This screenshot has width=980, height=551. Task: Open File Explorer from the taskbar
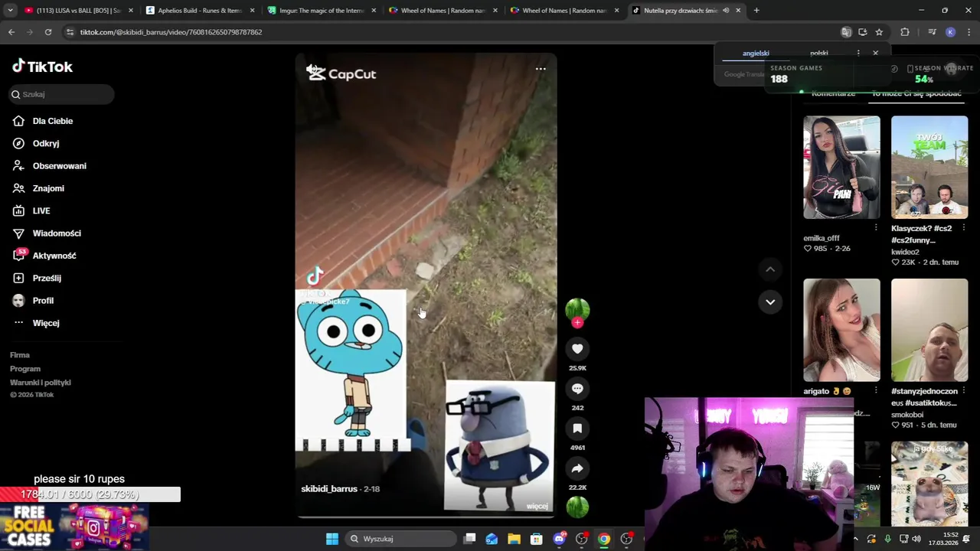click(x=514, y=539)
